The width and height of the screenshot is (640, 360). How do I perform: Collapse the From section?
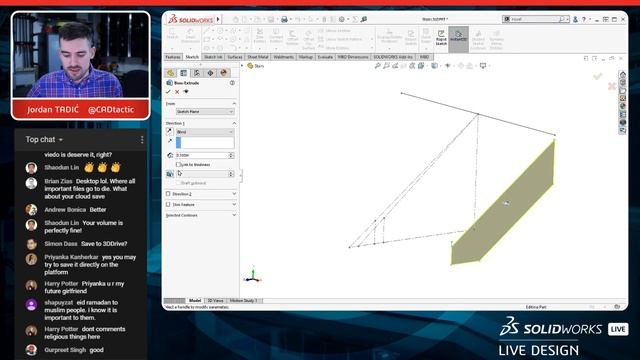(x=234, y=104)
